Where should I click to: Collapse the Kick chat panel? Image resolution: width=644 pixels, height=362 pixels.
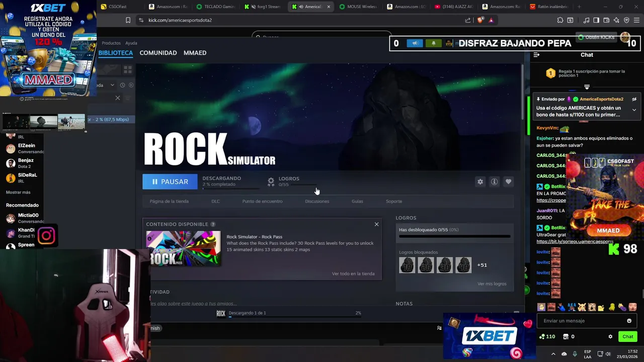coord(536,55)
